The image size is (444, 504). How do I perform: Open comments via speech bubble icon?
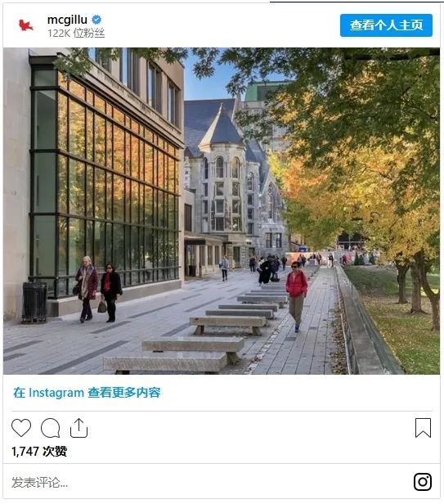[51, 428]
